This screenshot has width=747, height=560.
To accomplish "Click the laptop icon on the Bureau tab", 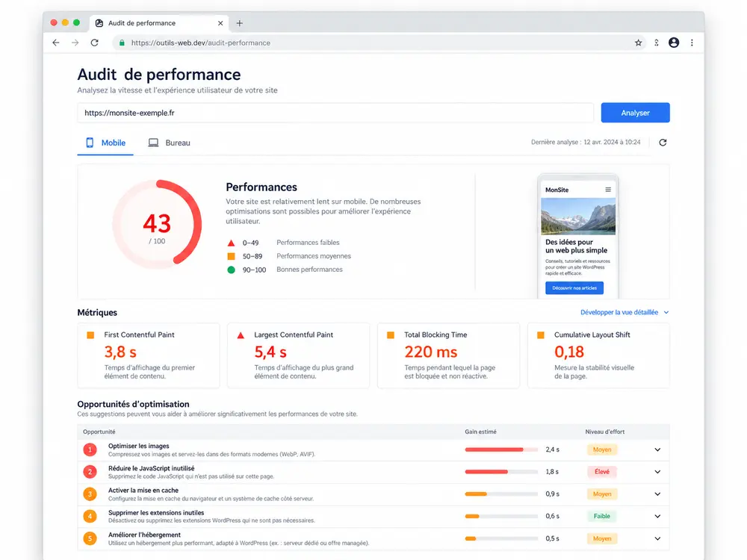I will 153,143.
